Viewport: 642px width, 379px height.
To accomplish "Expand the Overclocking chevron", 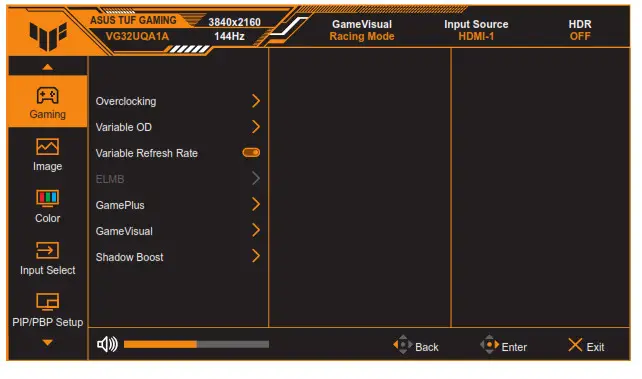I will [256, 101].
